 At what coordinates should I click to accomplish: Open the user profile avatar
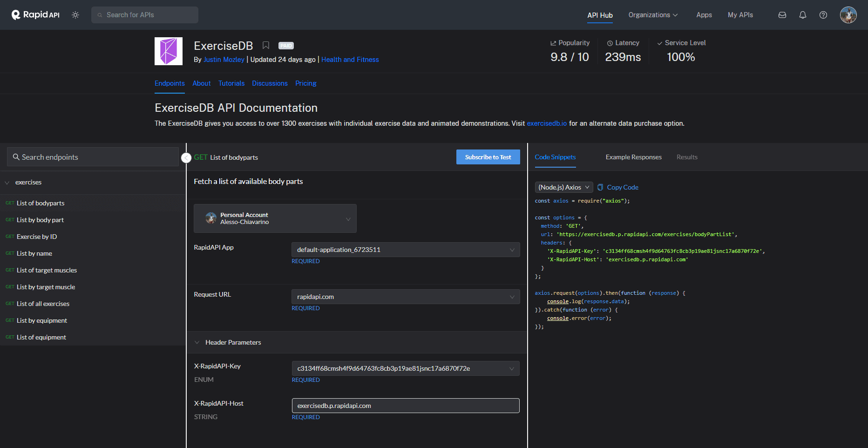tap(848, 15)
